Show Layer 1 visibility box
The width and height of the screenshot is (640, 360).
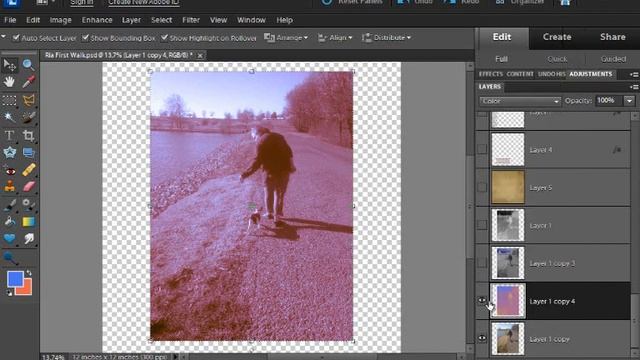click(482, 225)
